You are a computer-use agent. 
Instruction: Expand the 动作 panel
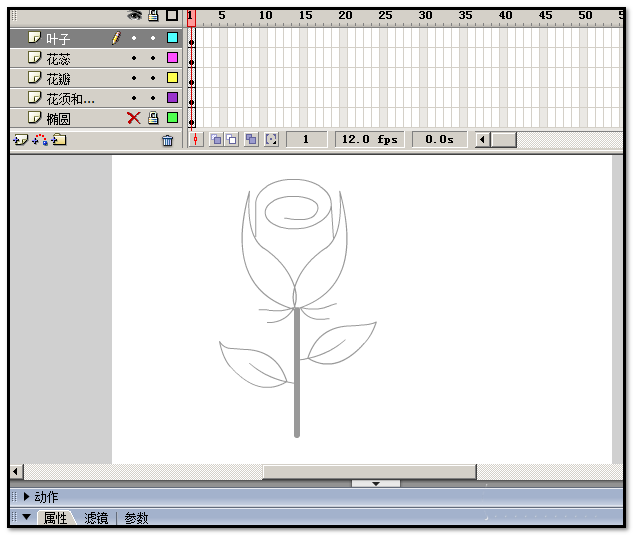27,497
